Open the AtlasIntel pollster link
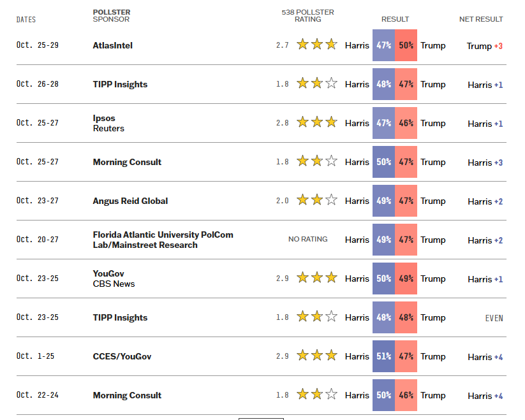Viewport: 525px width, 420px height. pyautogui.click(x=113, y=46)
